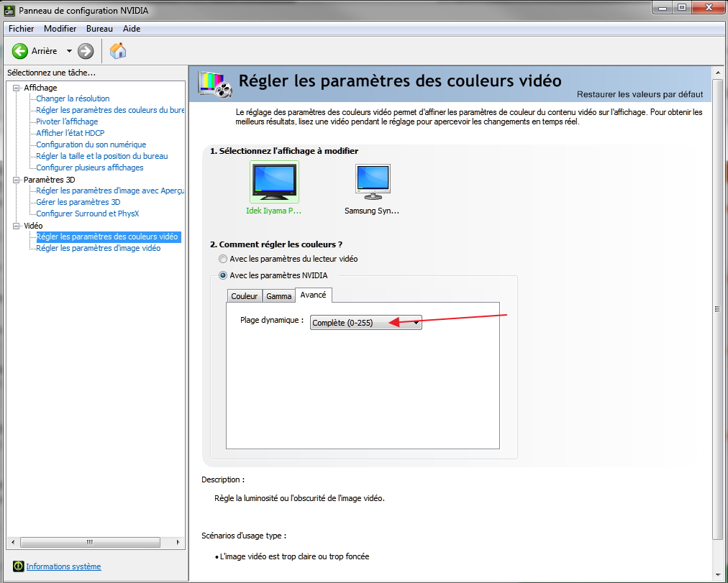Click the Affichage category label
The width and height of the screenshot is (728, 583).
tap(40, 88)
